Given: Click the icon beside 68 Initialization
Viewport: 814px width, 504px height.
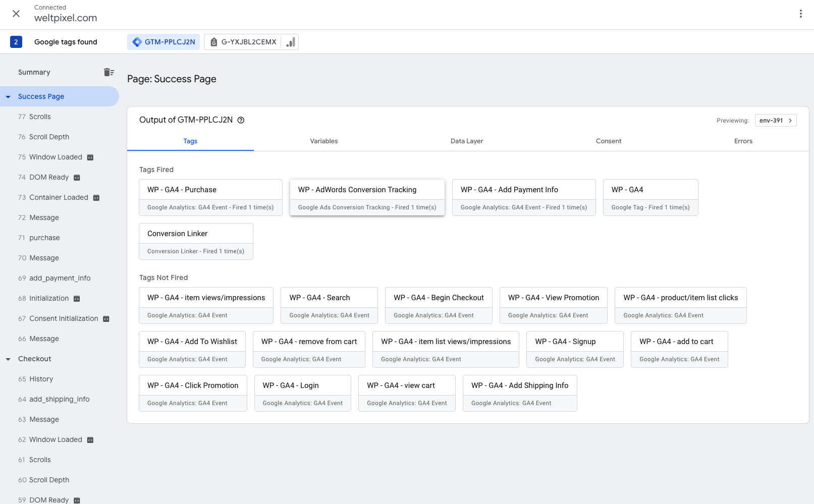Looking at the screenshot, I should click(77, 299).
